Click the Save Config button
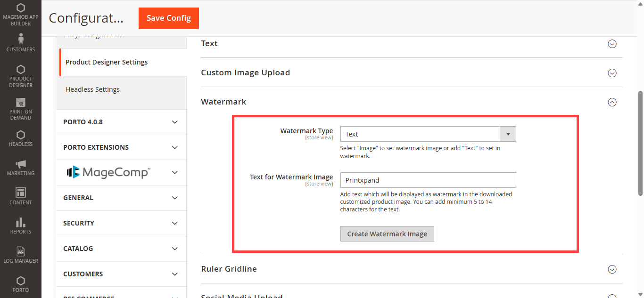 pos(168,18)
